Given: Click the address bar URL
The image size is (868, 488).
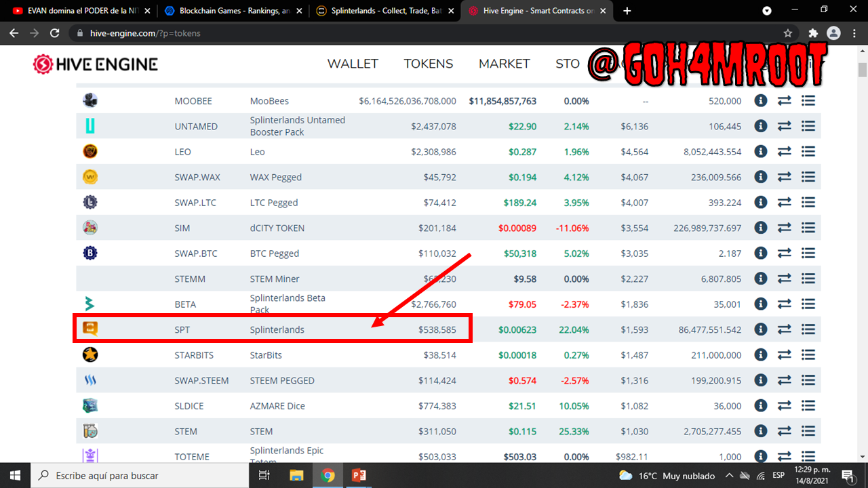Looking at the screenshot, I should click(145, 33).
